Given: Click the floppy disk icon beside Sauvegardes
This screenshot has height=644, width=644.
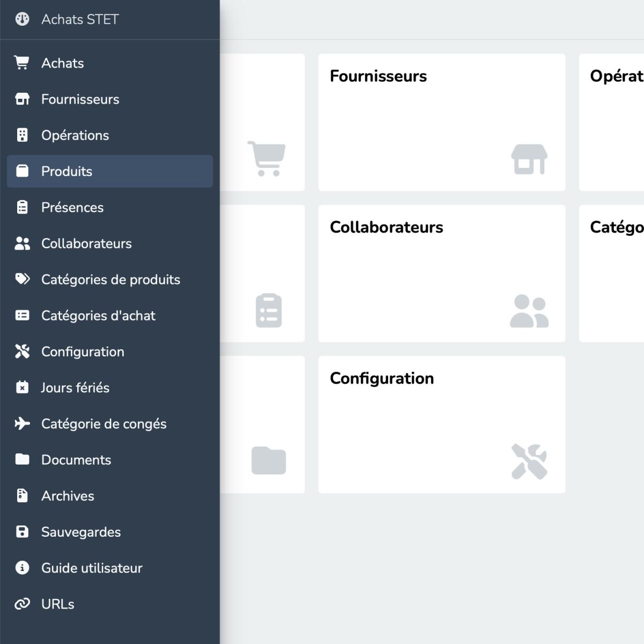Looking at the screenshot, I should click(22, 532).
